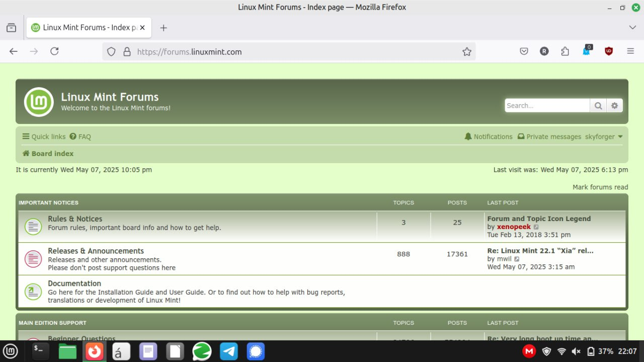Expand the skyforger user menu
This screenshot has width=644, height=362.
[x=604, y=136]
